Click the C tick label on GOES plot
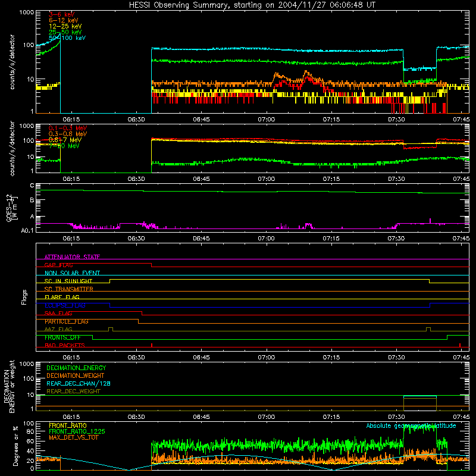This screenshot has width=476, height=476. point(32,186)
